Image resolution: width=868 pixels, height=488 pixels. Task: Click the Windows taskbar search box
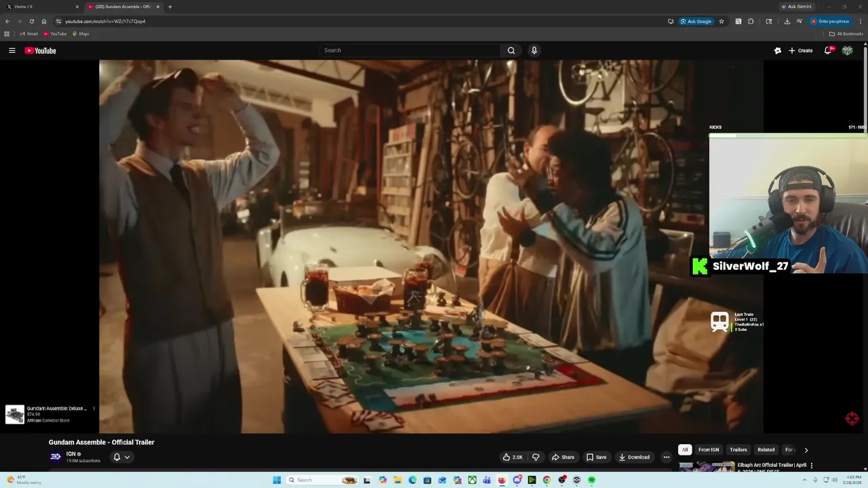tap(321, 480)
